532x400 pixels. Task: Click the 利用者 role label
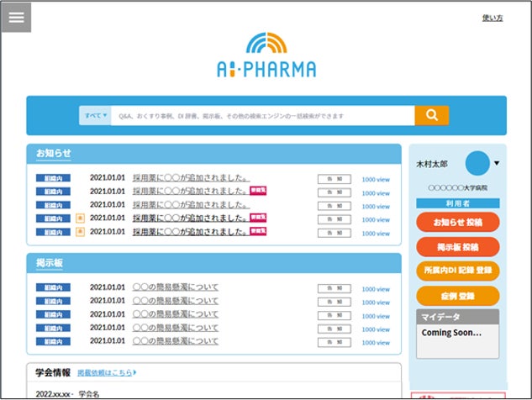pos(458,203)
